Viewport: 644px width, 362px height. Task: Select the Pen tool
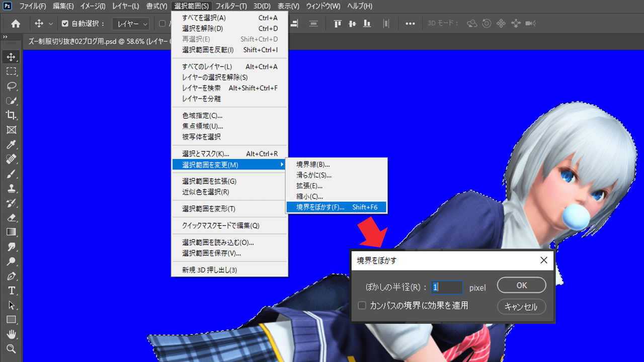tap(11, 276)
